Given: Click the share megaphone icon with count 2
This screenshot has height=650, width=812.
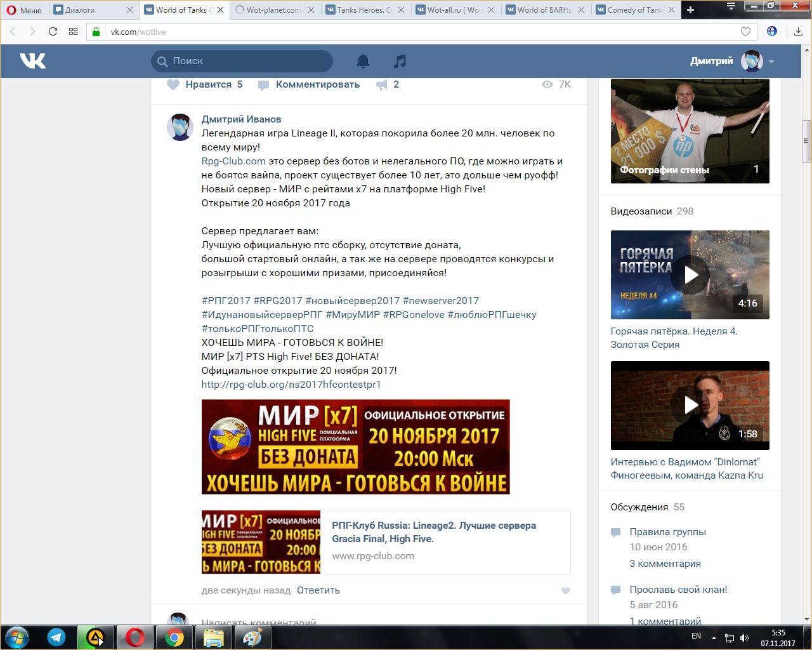Looking at the screenshot, I should coord(381,84).
